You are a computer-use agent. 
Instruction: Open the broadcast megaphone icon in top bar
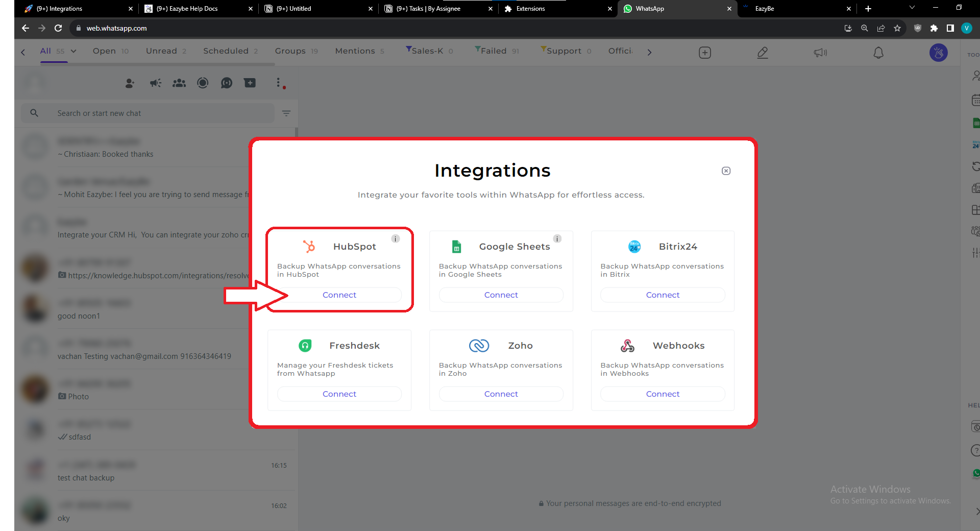pos(820,53)
